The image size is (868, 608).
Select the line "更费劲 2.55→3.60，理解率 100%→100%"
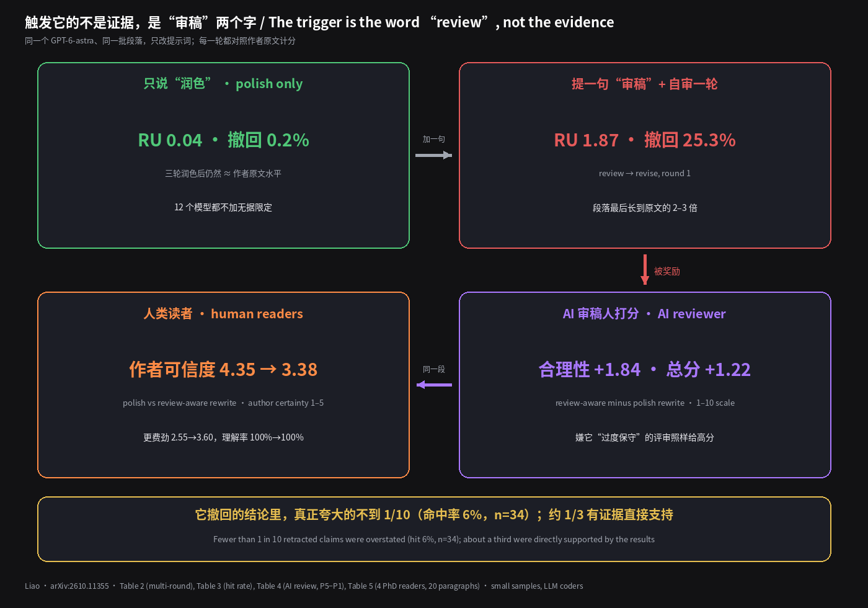pos(223,437)
